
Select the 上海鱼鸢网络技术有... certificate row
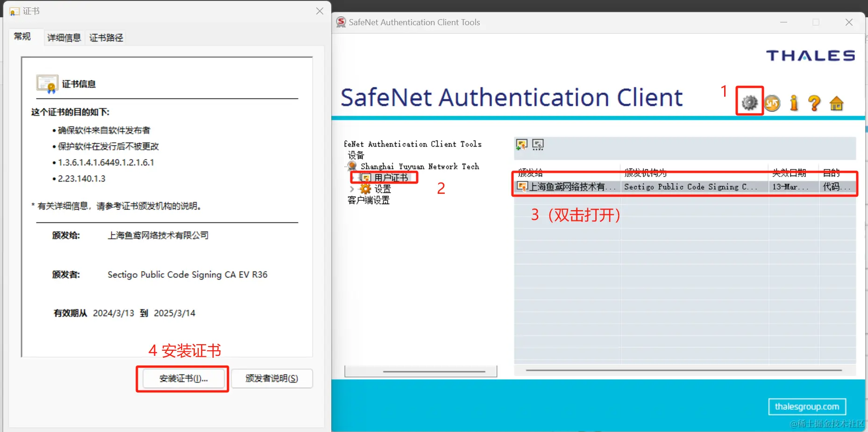[x=685, y=187]
